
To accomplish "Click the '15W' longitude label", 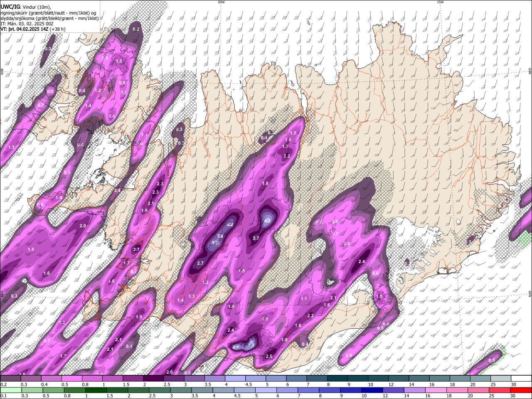I will (x=440, y=2).
